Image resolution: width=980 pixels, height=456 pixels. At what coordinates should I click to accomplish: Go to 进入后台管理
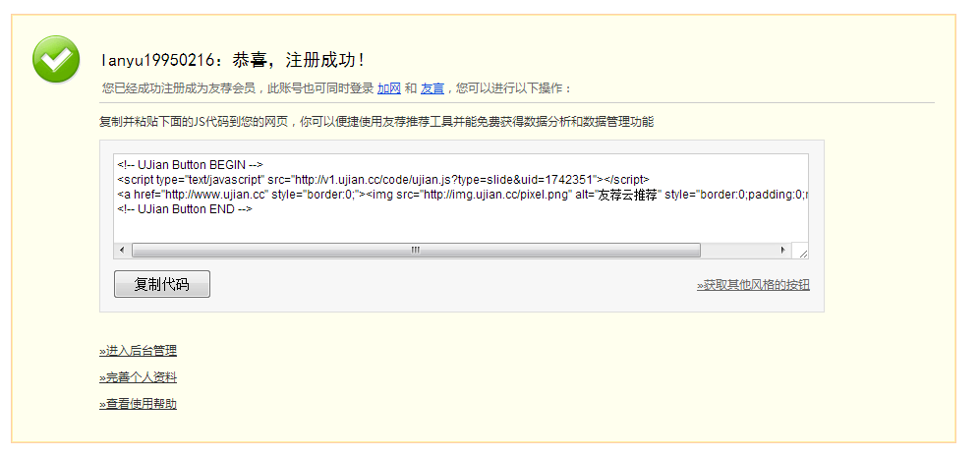[139, 351]
